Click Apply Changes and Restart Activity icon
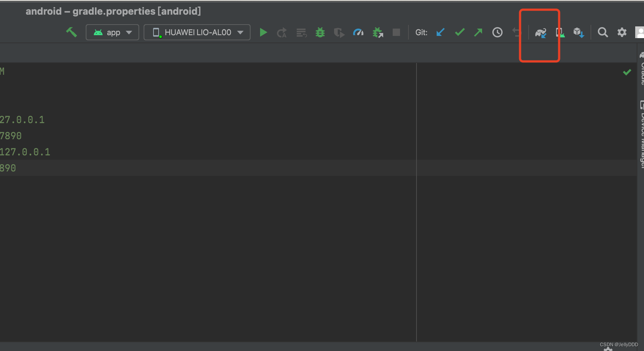Image resolution: width=644 pixels, height=351 pixels. [x=282, y=33]
